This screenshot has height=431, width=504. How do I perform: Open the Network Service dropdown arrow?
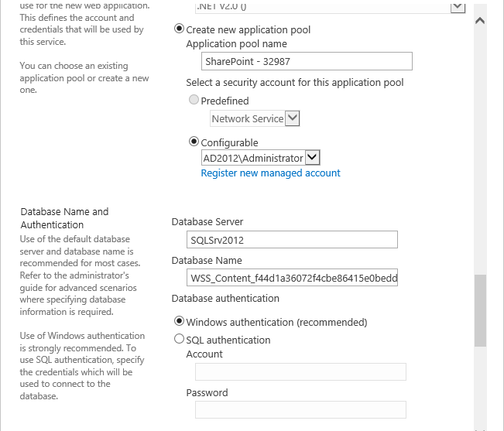tap(292, 118)
